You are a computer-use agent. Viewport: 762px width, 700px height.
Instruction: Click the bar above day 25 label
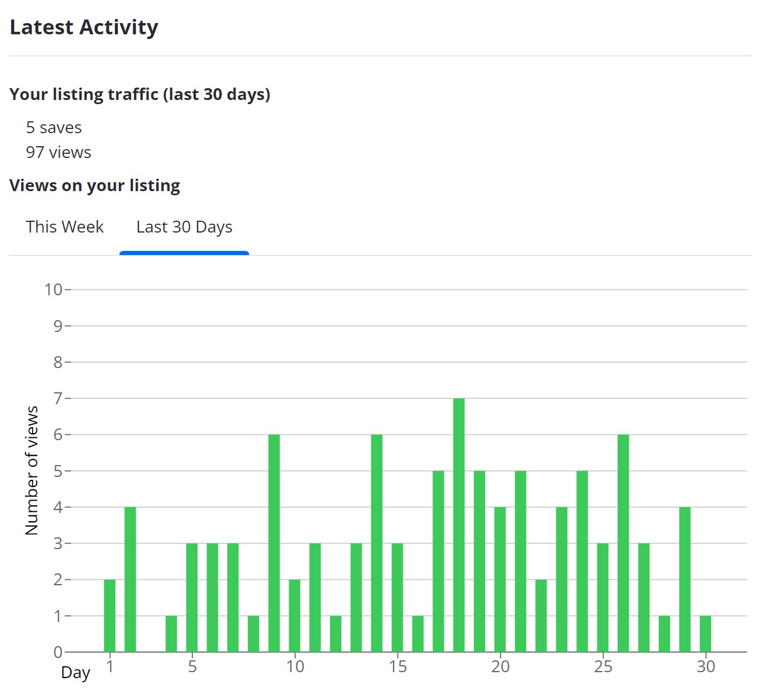point(603,598)
